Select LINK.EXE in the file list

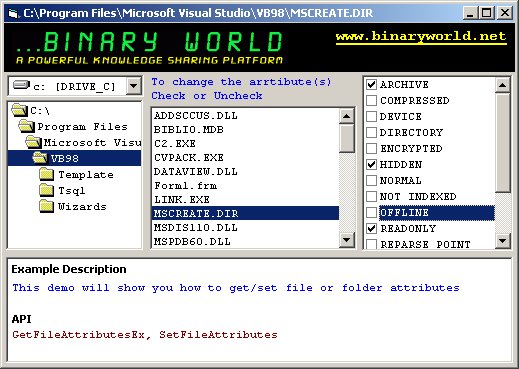245,200
